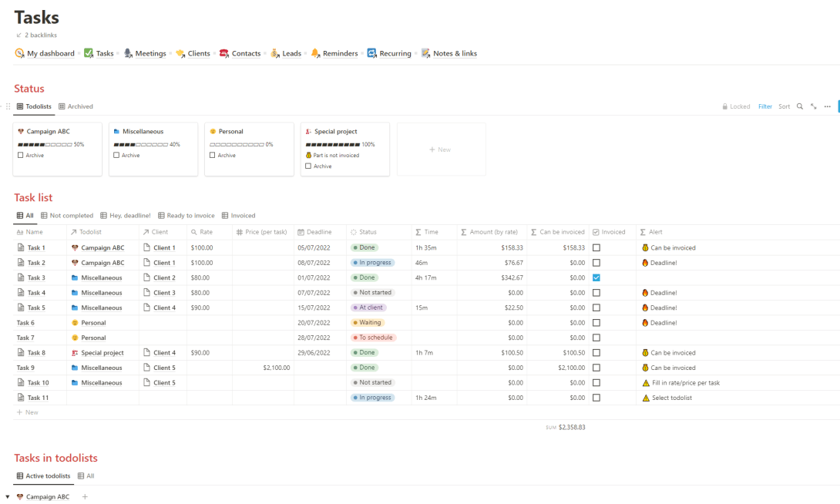The height and width of the screenshot is (504, 840).
Task: Change the At client status of Task 5
Action: (368, 307)
